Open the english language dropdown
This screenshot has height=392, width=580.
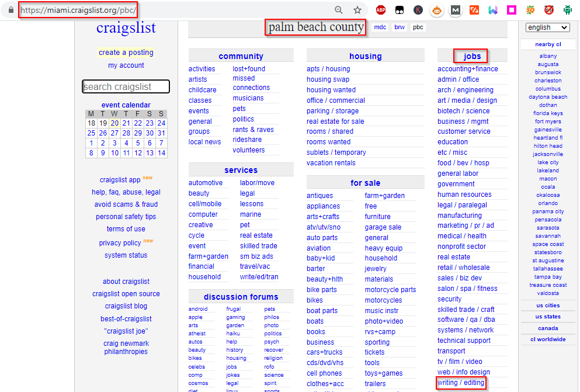click(547, 27)
